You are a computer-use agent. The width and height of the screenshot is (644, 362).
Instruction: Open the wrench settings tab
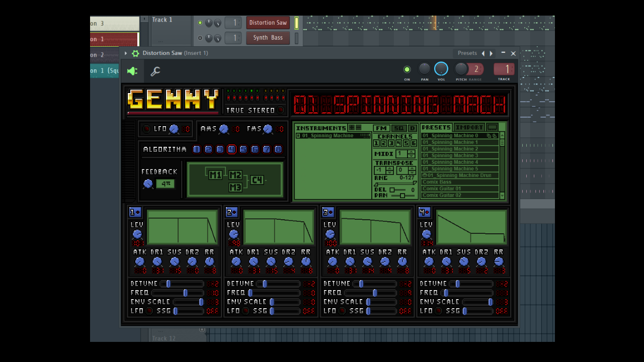[155, 71]
